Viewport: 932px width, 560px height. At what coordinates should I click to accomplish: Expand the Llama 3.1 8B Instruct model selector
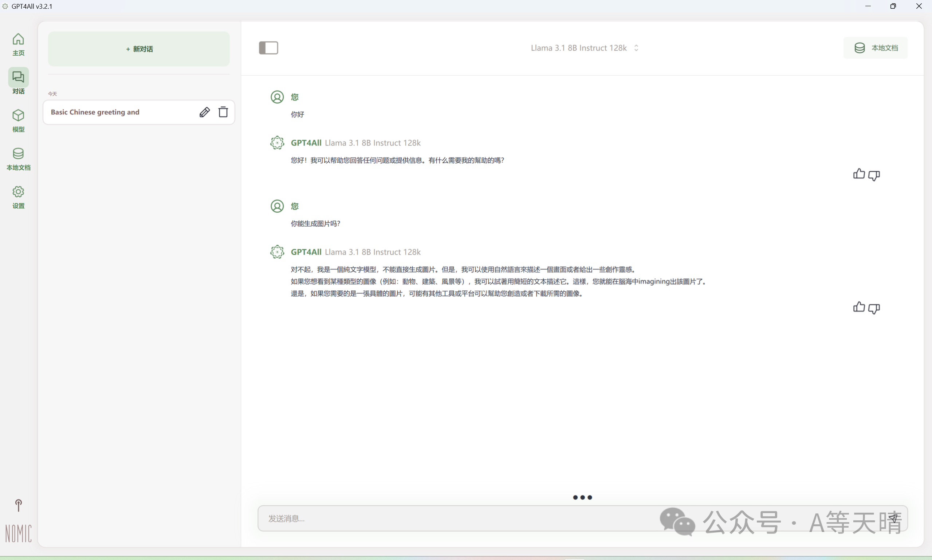pyautogui.click(x=584, y=48)
